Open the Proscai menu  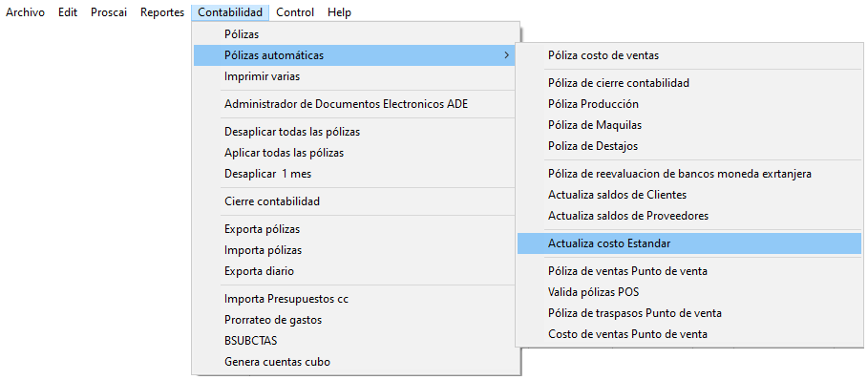tap(109, 12)
